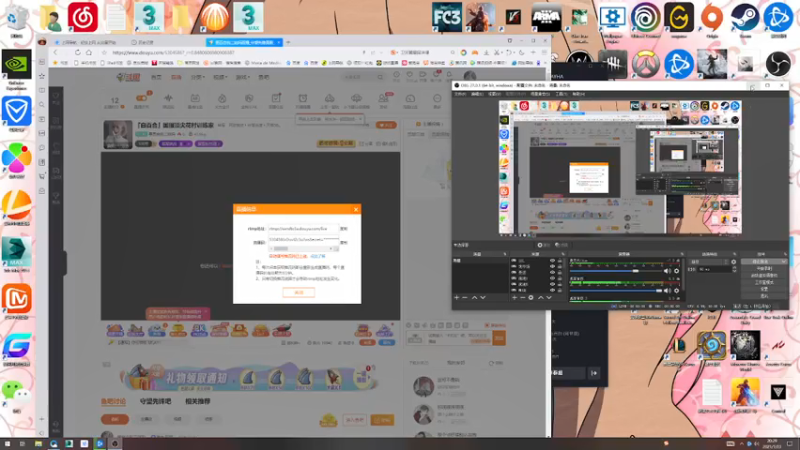The width and height of the screenshot is (800, 450).
Task: Open the OBS scene transition dropdown
Action: coord(708,262)
